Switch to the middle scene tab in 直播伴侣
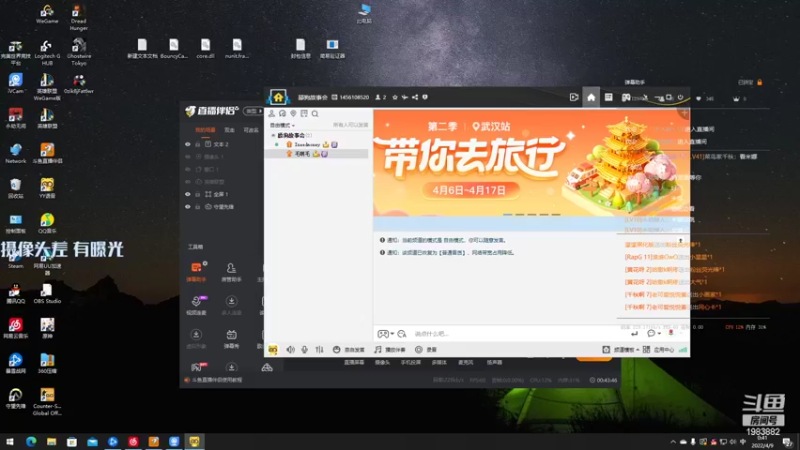 tap(230, 130)
